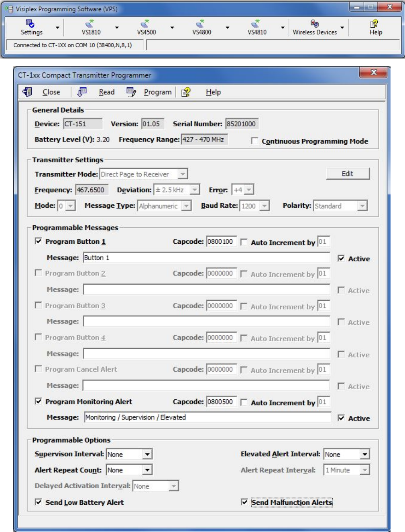
Task: Open the Settings icon in the VPS toolbar
Action: tap(30, 24)
